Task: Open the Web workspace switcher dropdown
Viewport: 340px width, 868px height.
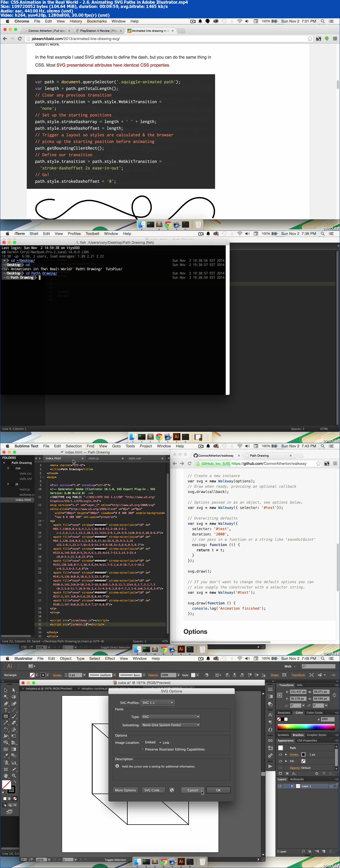Action: [290, 666]
